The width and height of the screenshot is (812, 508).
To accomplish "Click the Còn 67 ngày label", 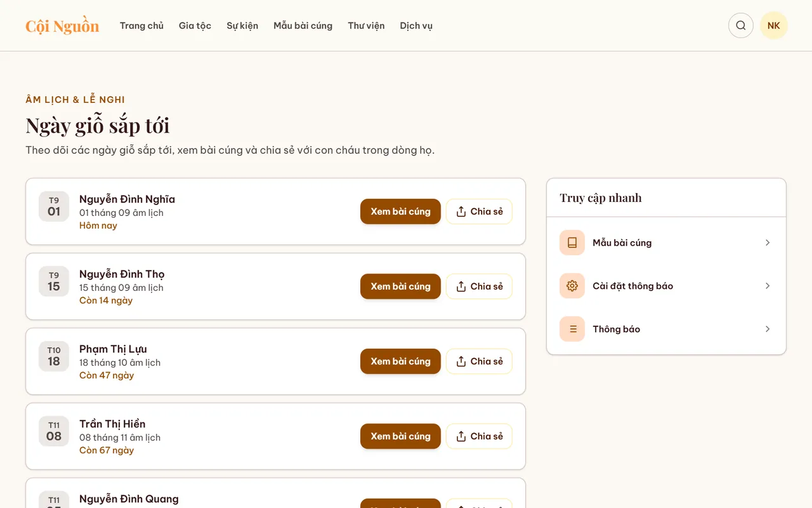I will coord(107,450).
